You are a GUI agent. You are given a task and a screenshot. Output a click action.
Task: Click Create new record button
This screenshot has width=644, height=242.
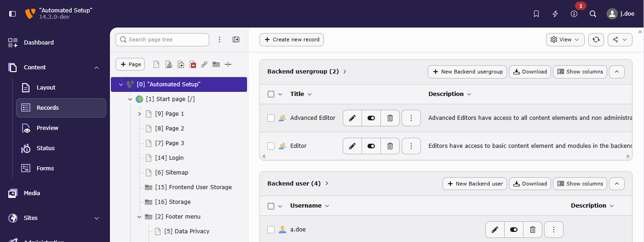click(x=292, y=39)
